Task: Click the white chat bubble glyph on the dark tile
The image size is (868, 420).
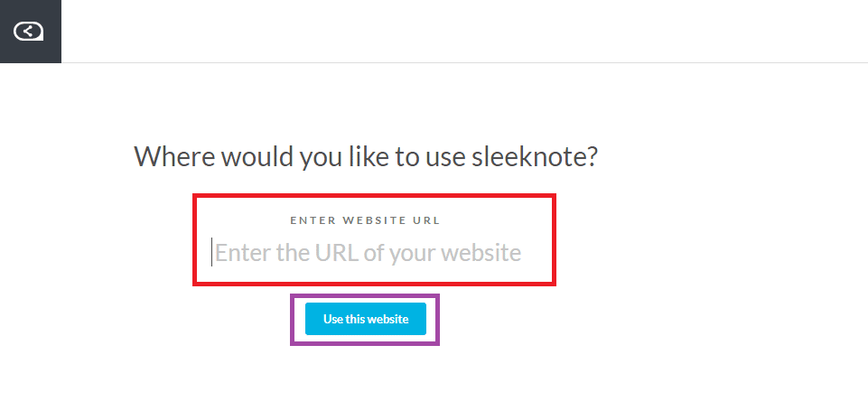Action: point(28,32)
